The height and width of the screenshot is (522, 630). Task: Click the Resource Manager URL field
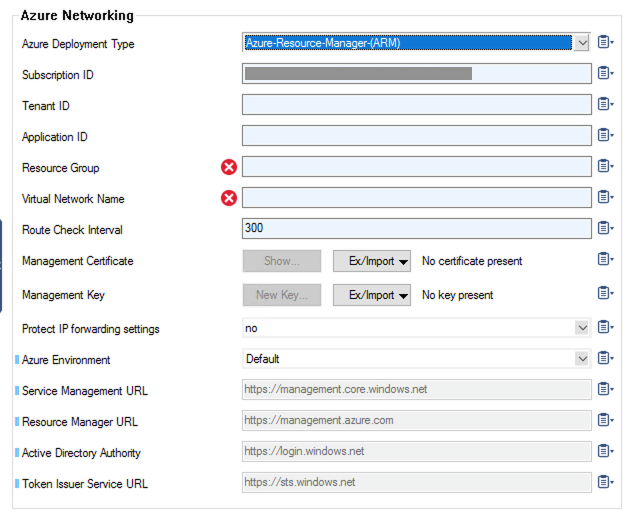[417, 420]
